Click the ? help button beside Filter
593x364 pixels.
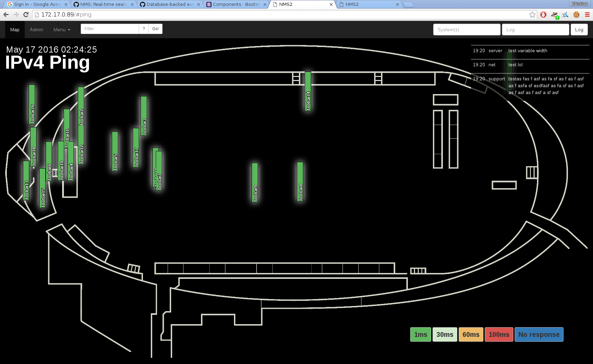144,29
